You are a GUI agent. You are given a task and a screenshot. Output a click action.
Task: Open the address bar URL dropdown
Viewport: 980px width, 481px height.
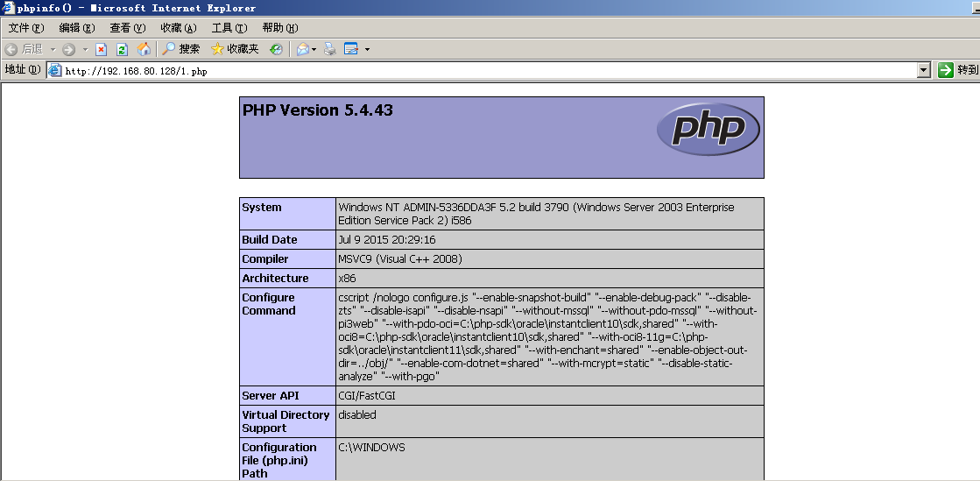pyautogui.click(x=924, y=71)
